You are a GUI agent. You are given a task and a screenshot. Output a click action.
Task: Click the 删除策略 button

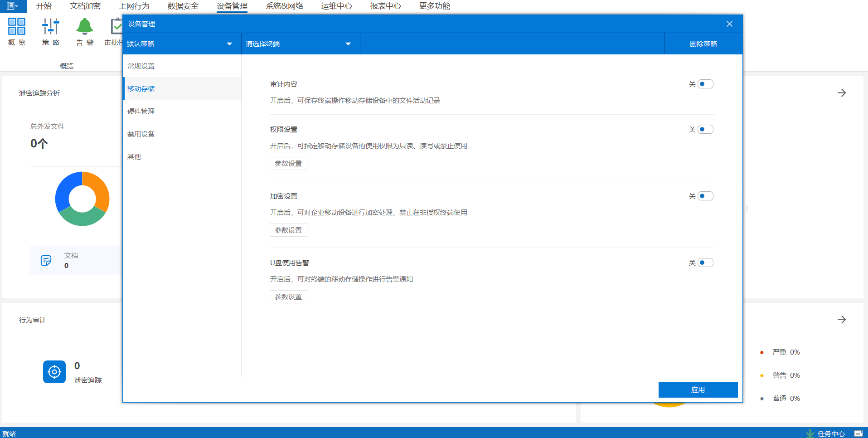pyautogui.click(x=703, y=44)
